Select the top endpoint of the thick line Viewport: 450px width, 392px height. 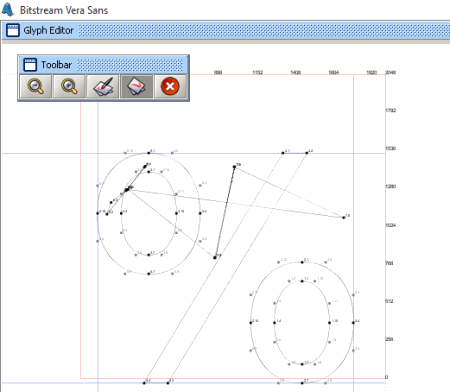coord(234,167)
